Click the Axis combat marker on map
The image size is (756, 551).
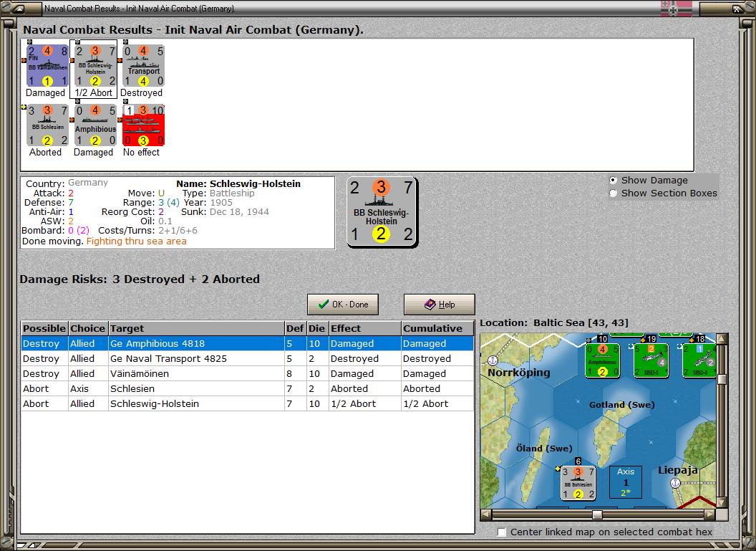pos(625,481)
